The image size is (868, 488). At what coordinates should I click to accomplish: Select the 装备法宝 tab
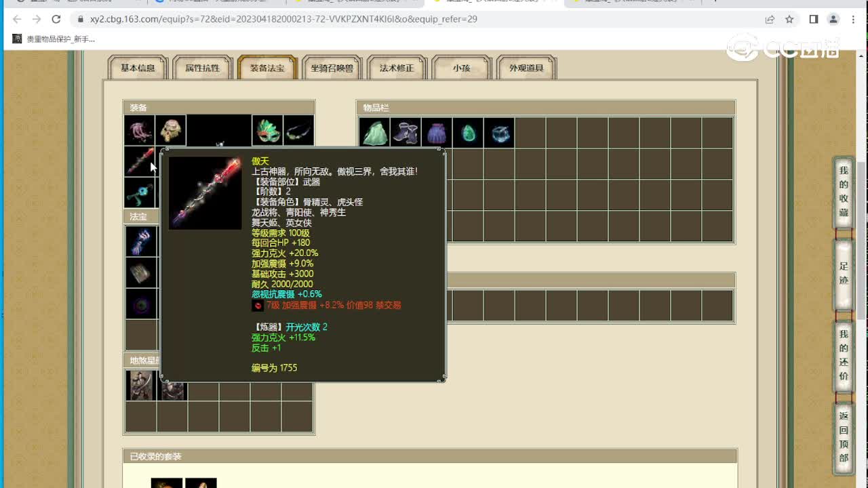[x=267, y=68]
